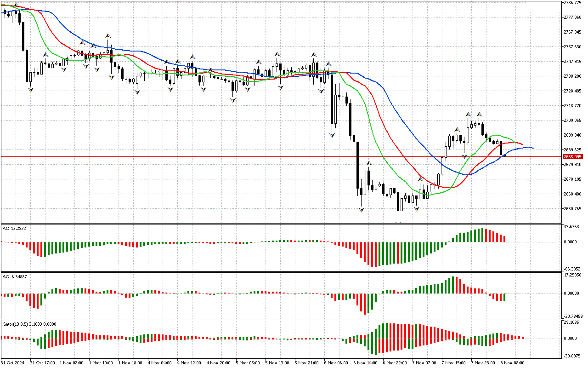Click the 5 Nov 05:00 time label
Viewport: 588px width, 368px height.
[248, 363]
